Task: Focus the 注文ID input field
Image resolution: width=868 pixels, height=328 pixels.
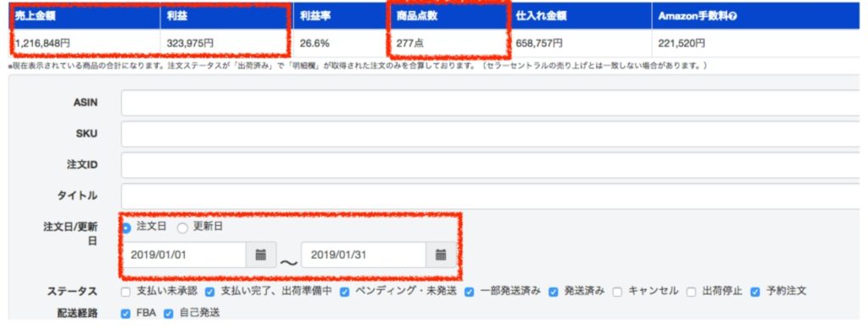Action: pyautogui.click(x=491, y=165)
